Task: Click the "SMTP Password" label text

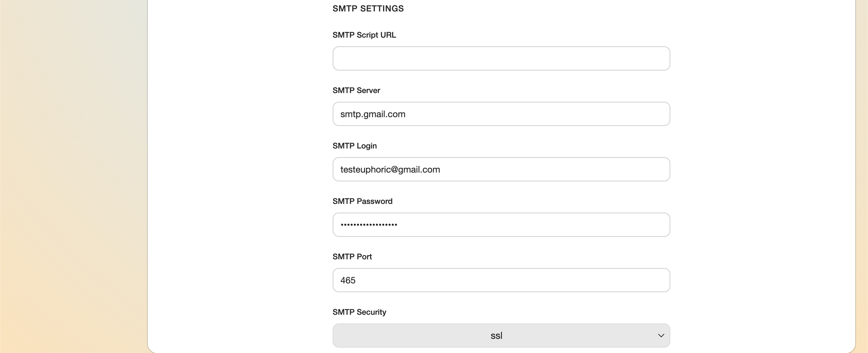Action: (362, 201)
